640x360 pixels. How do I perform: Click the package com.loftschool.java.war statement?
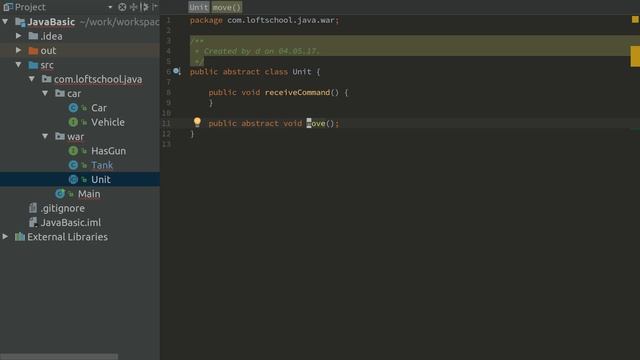[264, 20]
